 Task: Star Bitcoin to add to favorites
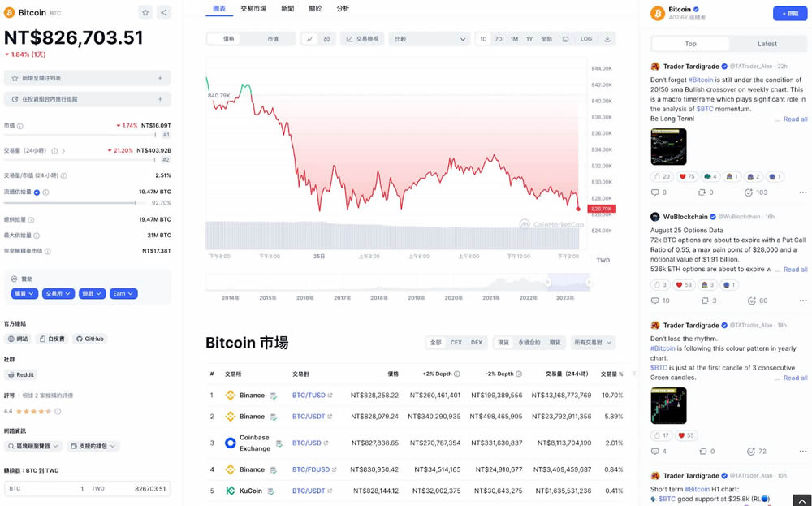145,13
